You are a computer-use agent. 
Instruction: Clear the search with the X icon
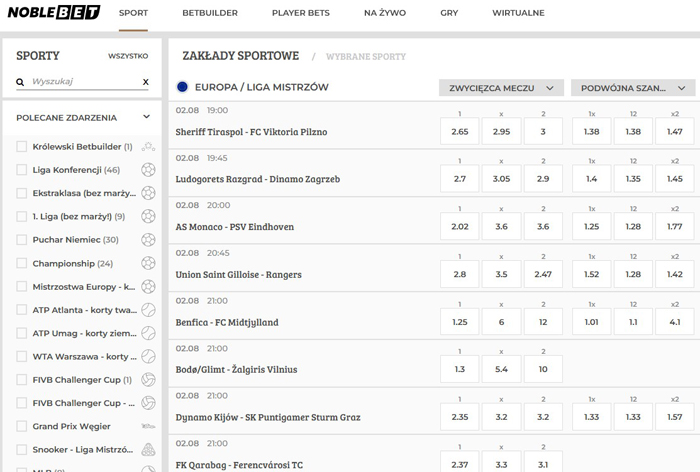pyautogui.click(x=145, y=82)
